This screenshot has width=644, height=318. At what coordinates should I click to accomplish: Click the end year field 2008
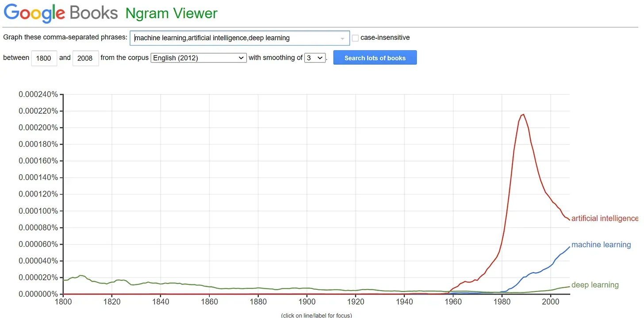pos(85,58)
